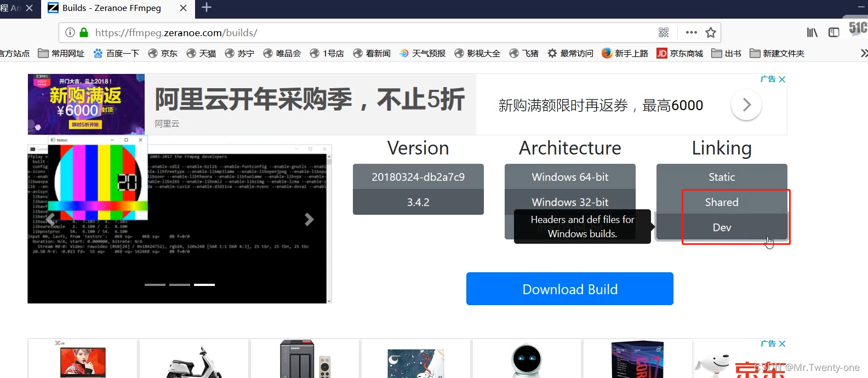Open the white robot ad thumbnail
The height and width of the screenshot is (378, 868).
[527, 359]
